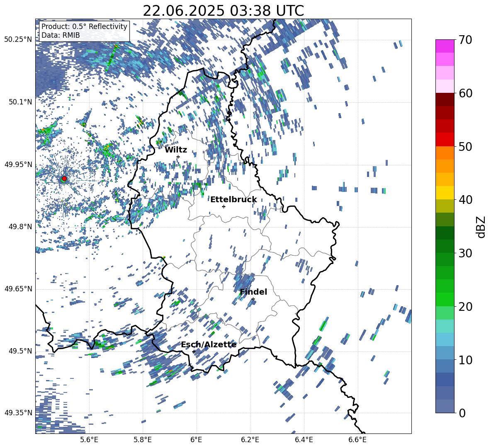Click the Findel station label
Screen dimensions: 491x448
pos(253,292)
